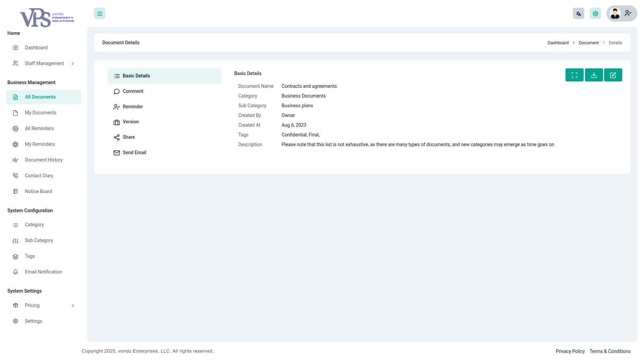This screenshot has height=362, width=644.
Task: Click the Document breadcrumb link
Action: pyautogui.click(x=588, y=43)
